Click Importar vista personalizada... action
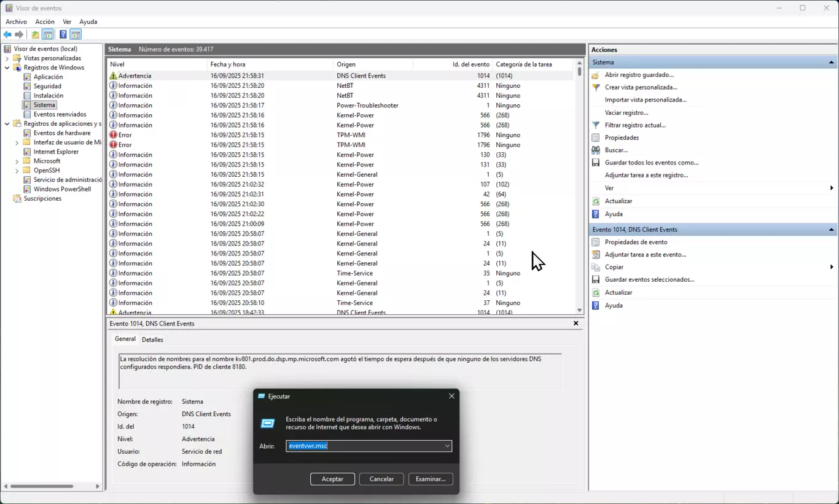Screen dimensions: 839x504 [646, 99]
